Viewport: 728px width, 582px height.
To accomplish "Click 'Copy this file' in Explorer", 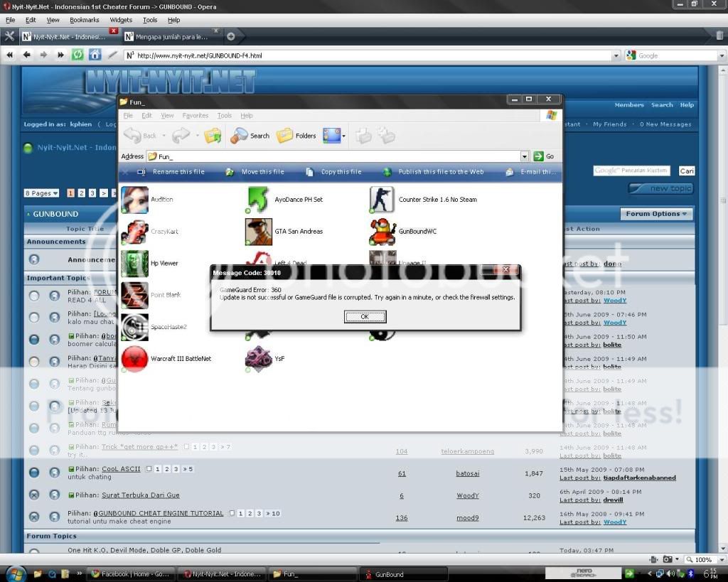I will (x=333, y=172).
